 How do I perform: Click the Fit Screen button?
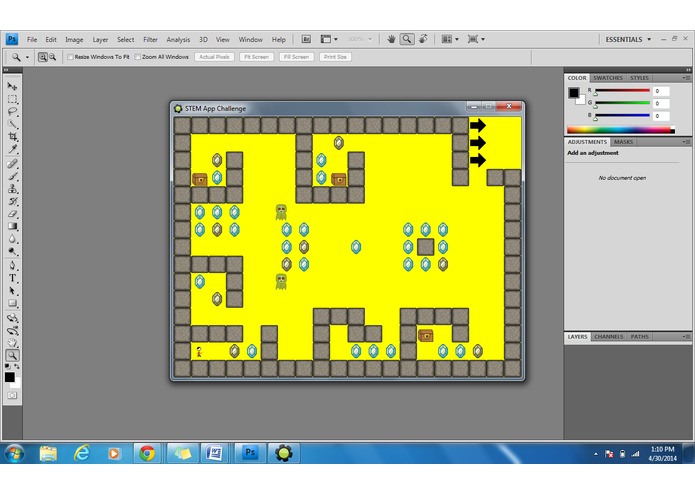(257, 57)
